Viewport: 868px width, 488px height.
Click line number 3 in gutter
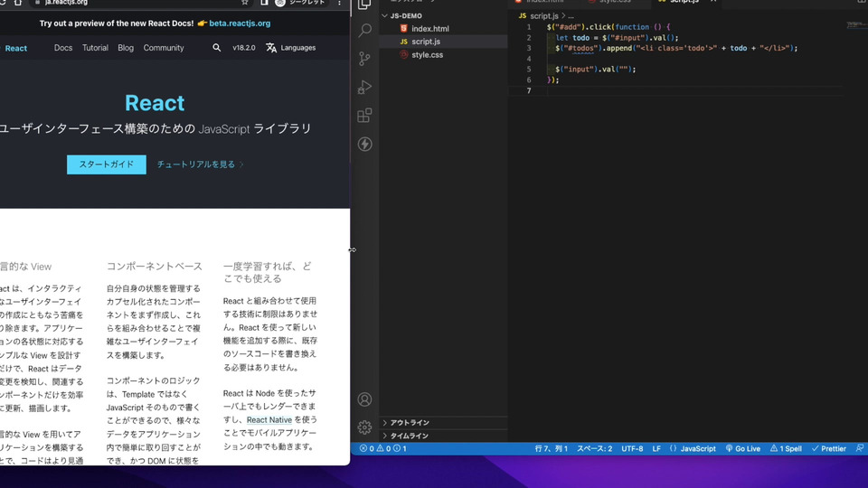click(529, 48)
